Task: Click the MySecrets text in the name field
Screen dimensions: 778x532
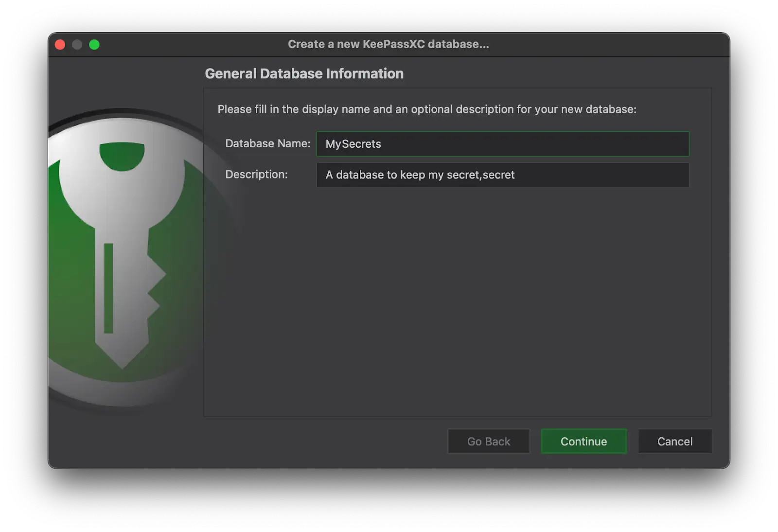Action: pyautogui.click(x=353, y=144)
